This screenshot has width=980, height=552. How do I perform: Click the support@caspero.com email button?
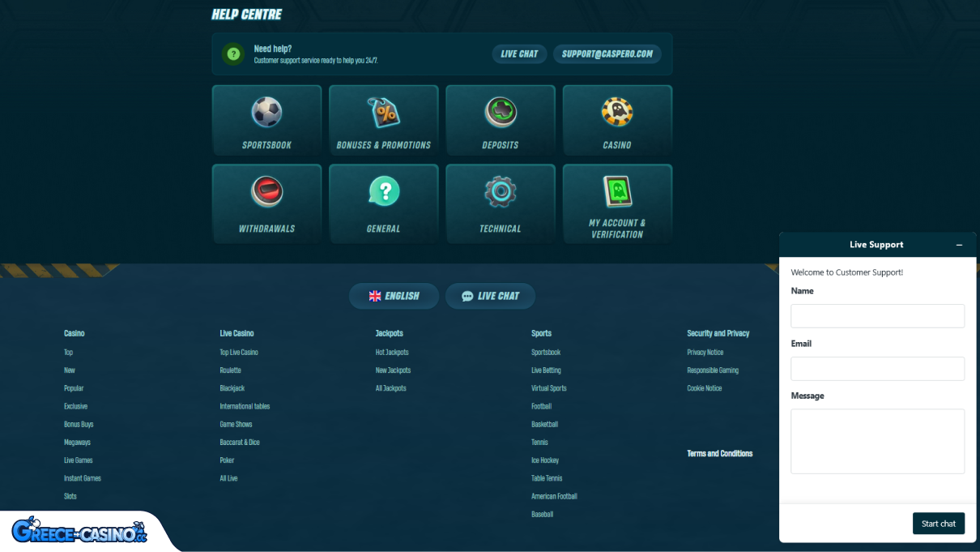tap(607, 54)
